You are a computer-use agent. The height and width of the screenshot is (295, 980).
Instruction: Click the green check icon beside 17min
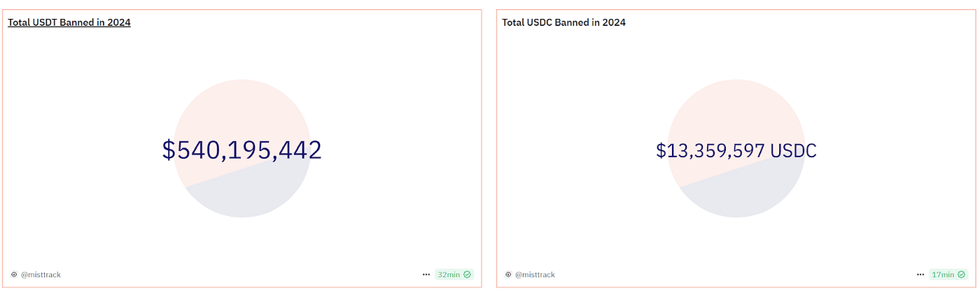(x=961, y=275)
